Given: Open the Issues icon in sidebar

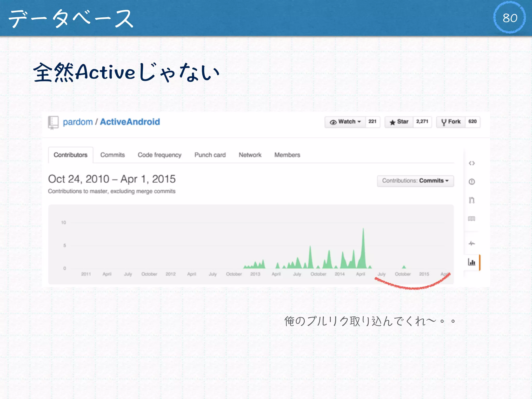Looking at the screenshot, I should coord(472,182).
